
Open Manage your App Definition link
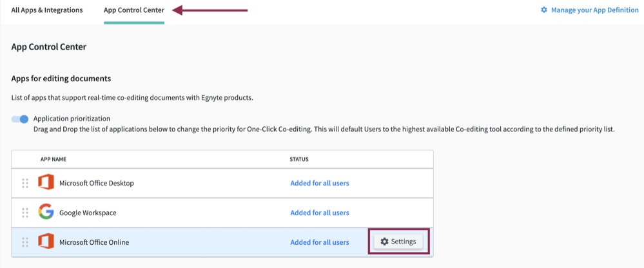[x=594, y=10]
